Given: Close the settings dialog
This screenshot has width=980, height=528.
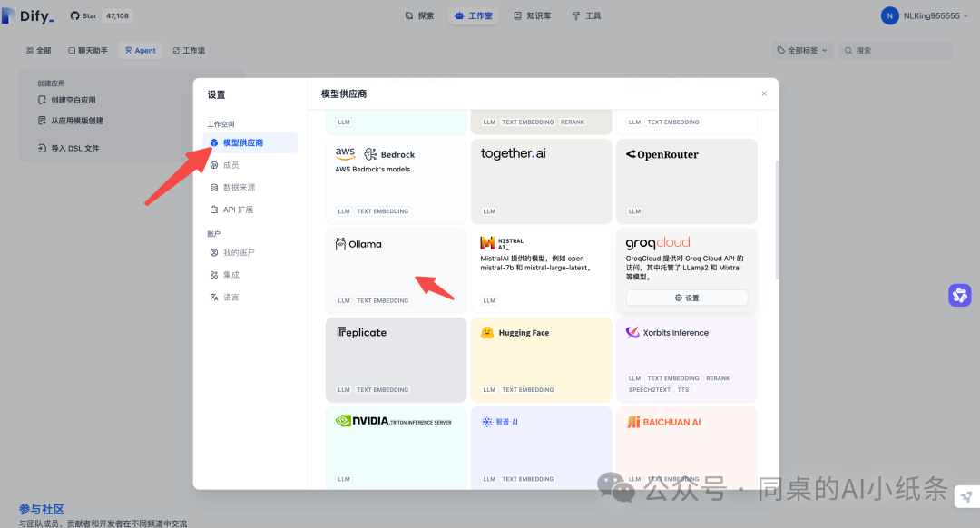Looking at the screenshot, I should (764, 93).
